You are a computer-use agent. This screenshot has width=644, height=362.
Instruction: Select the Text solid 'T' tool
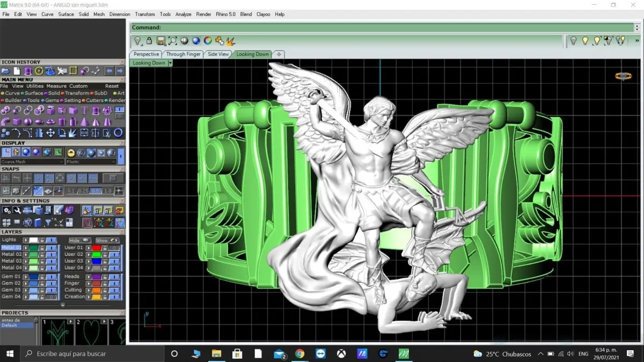click(x=84, y=110)
